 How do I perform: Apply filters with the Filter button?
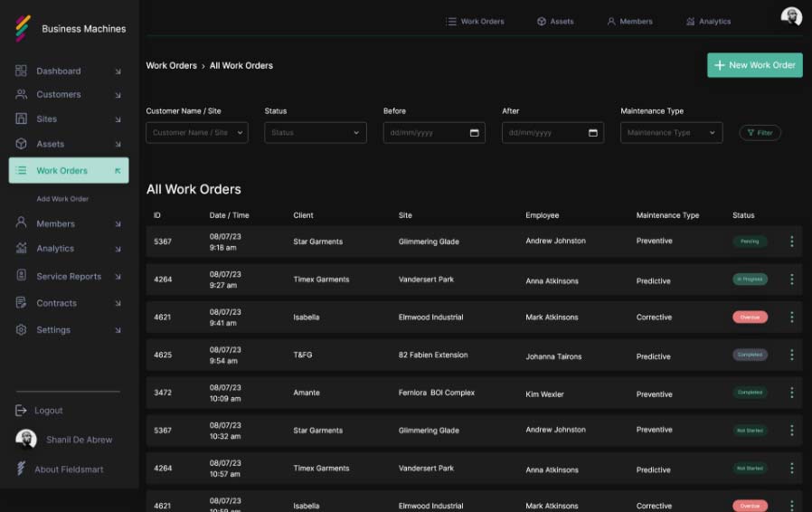tap(760, 133)
